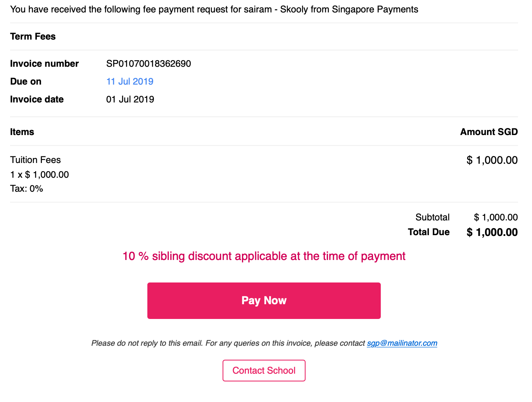Click the Items column header

[x=22, y=132]
